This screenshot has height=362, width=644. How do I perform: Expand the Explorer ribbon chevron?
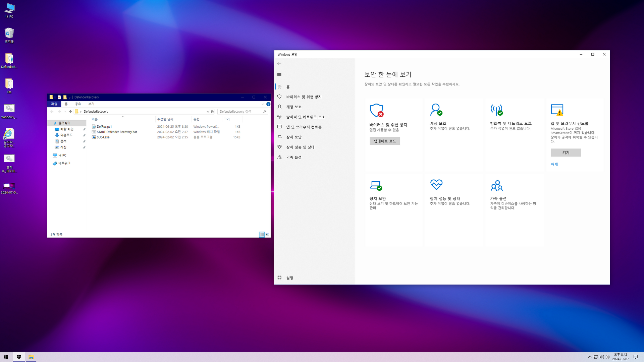coord(263,104)
